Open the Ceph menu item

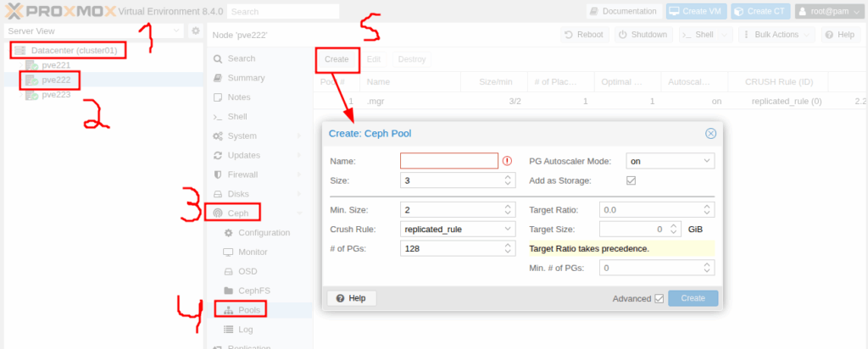tap(238, 213)
